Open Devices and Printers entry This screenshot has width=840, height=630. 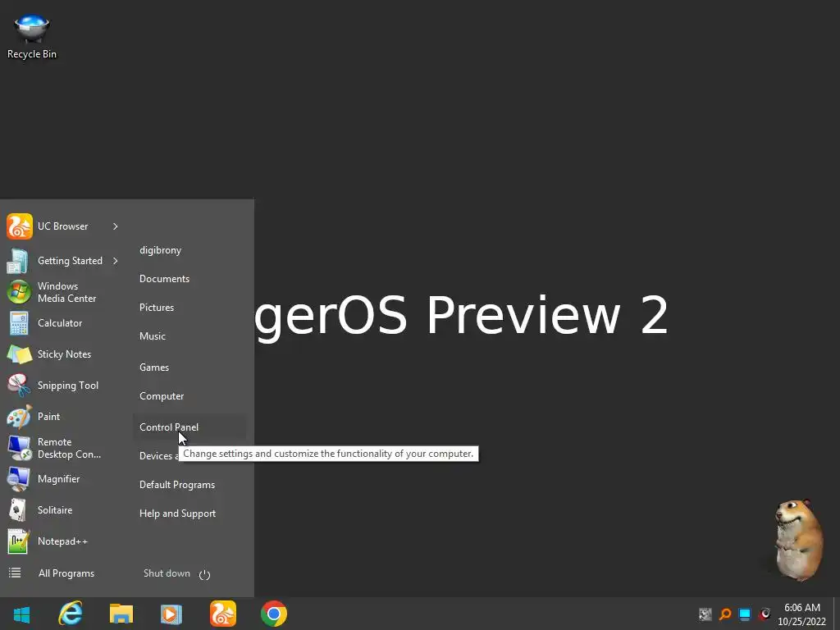[158, 456]
